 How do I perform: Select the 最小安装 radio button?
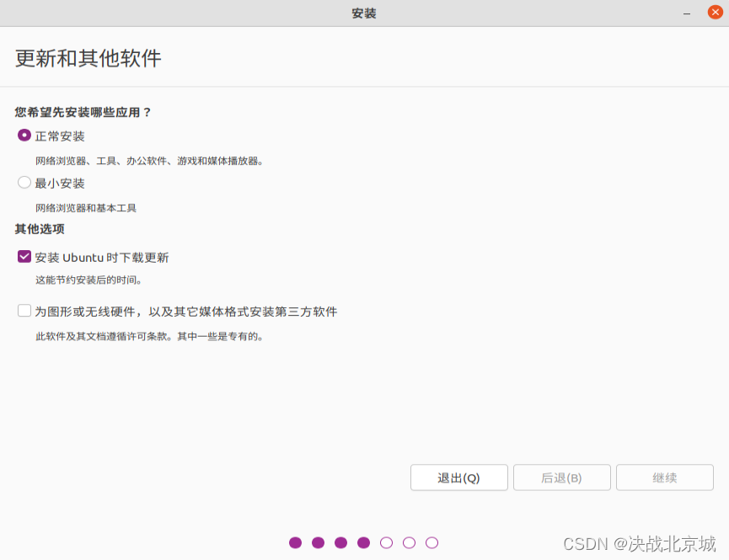(x=24, y=182)
